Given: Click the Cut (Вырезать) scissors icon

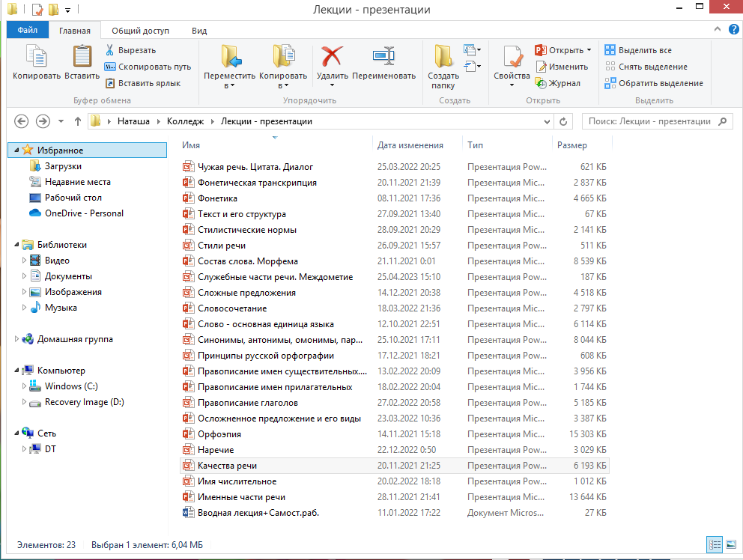Looking at the screenshot, I should point(110,50).
